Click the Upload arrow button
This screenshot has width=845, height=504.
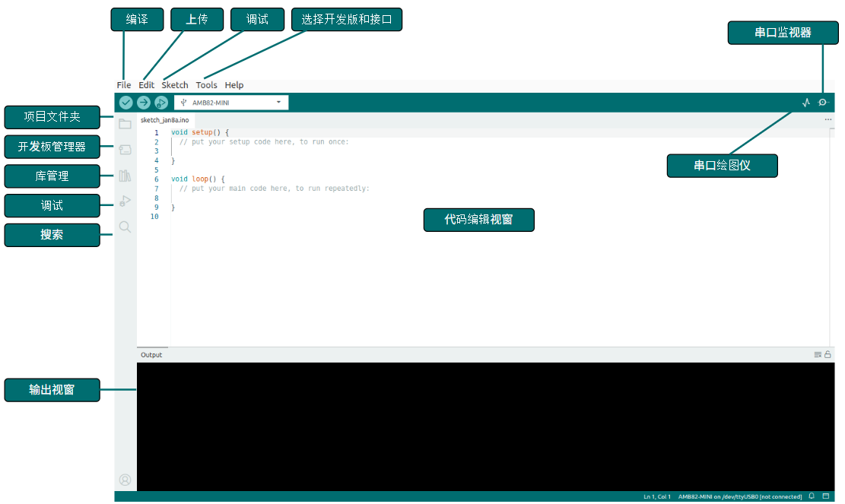pos(143,103)
